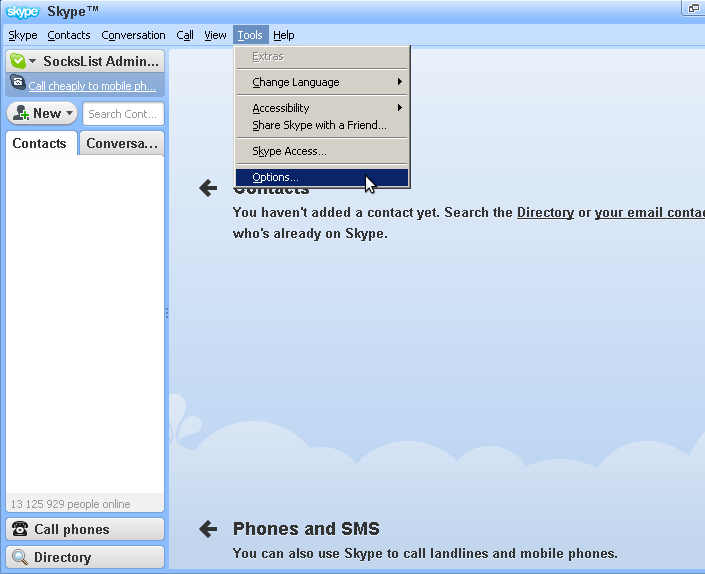705x574 pixels.
Task: Click the Phones and SMS heading
Action: click(x=306, y=529)
